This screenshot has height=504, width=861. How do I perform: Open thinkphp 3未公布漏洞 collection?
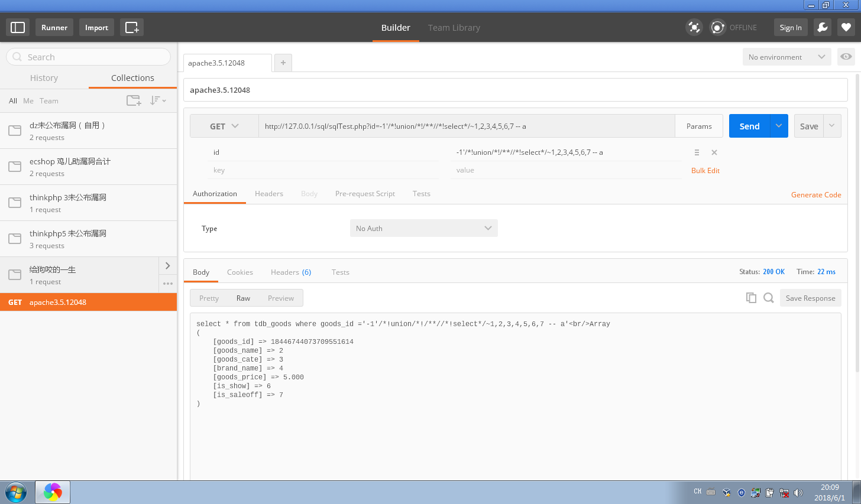pyautogui.click(x=89, y=203)
